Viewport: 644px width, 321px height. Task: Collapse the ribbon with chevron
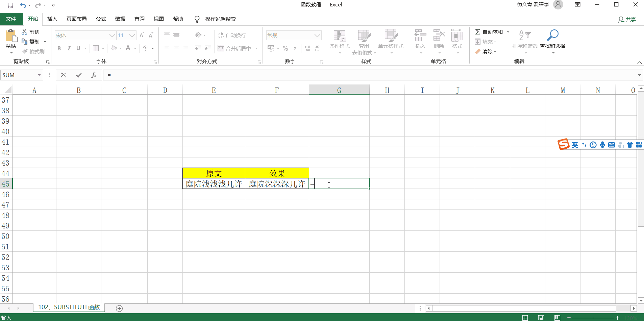639,63
